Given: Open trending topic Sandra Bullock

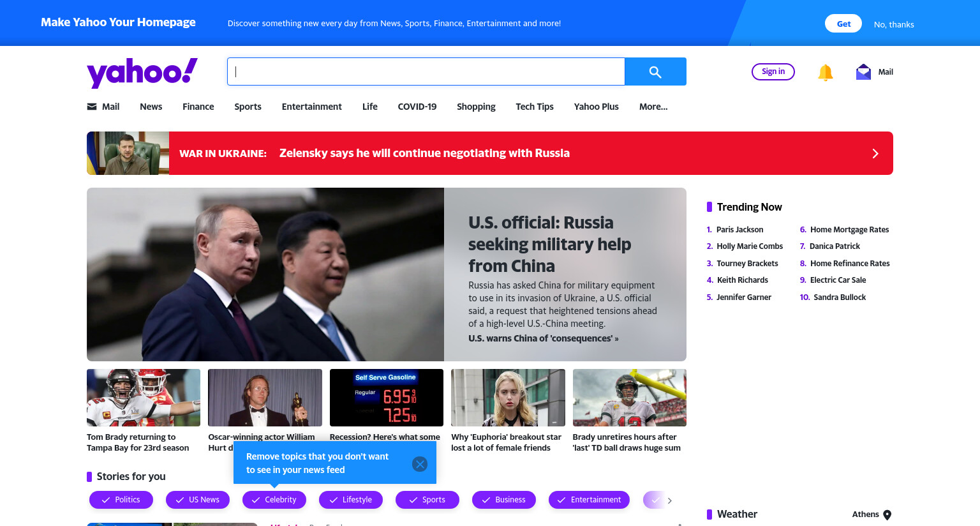Looking at the screenshot, I should click(840, 297).
